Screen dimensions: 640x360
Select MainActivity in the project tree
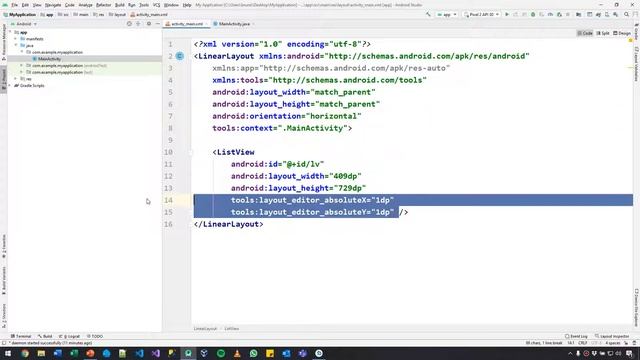(x=49, y=59)
